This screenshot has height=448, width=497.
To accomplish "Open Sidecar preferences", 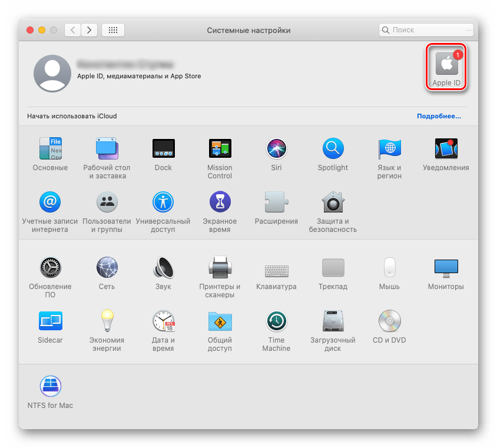I will click(x=50, y=321).
